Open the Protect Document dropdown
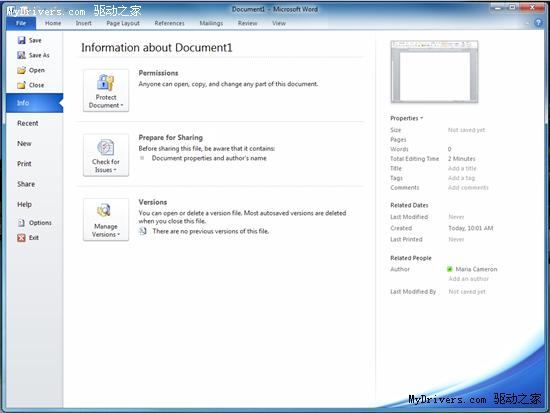 click(106, 91)
